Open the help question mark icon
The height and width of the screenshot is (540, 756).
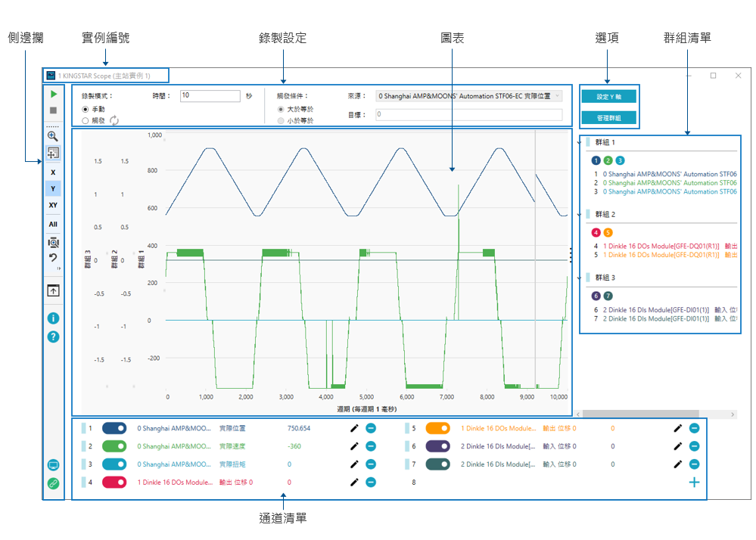[x=53, y=337]
